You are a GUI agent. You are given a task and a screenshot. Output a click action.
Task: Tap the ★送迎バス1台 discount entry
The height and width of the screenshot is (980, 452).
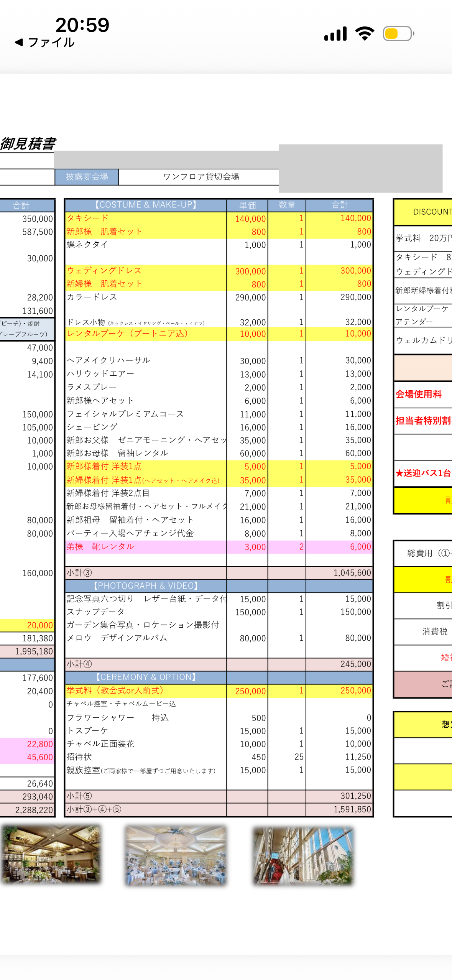point(423,473)
